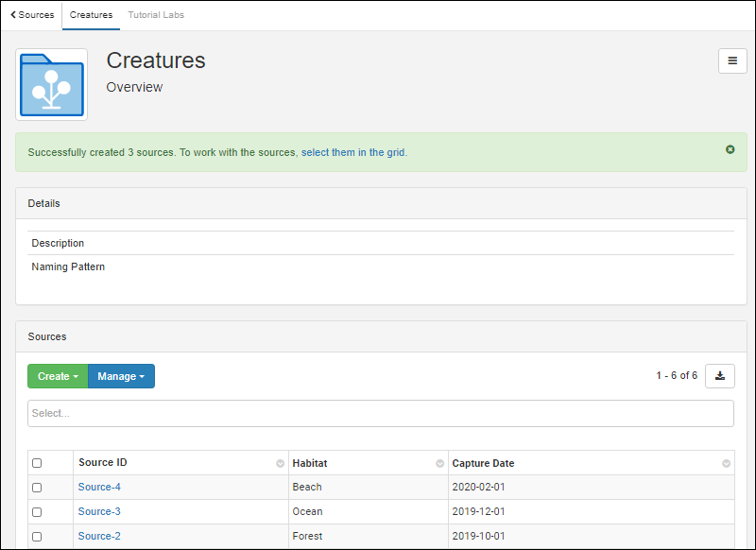
Task: Follow the 'select them in the grid' link
Action: click(x=353, y=151)
